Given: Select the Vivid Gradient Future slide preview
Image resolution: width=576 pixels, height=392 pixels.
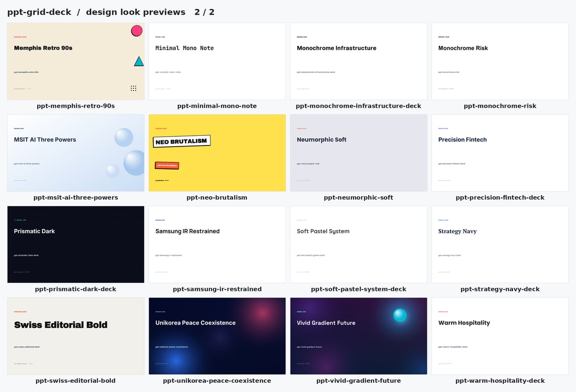Looking at the screenshot, I should pos(358,336).
